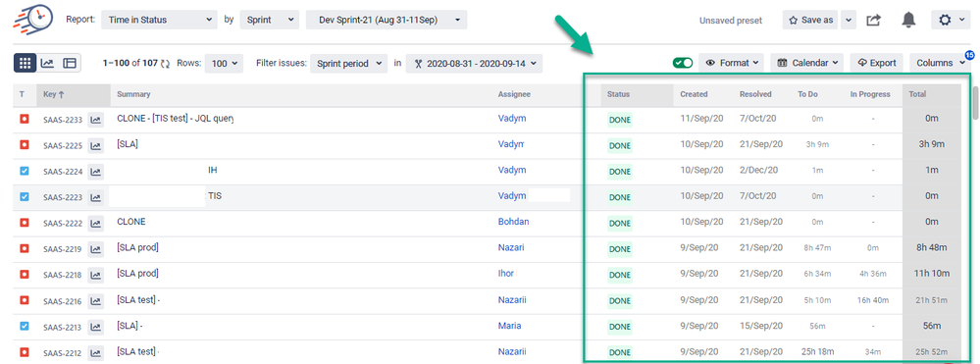This screenshot has height=364, width=980.
Task: Click the Save as button
Action: 810,20
